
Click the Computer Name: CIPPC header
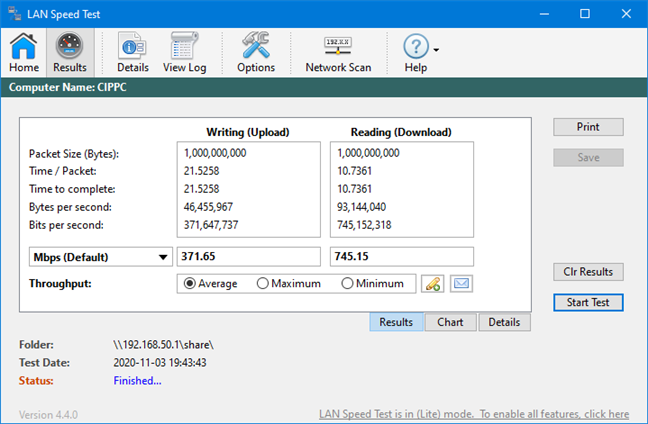(x=68, y=87)
